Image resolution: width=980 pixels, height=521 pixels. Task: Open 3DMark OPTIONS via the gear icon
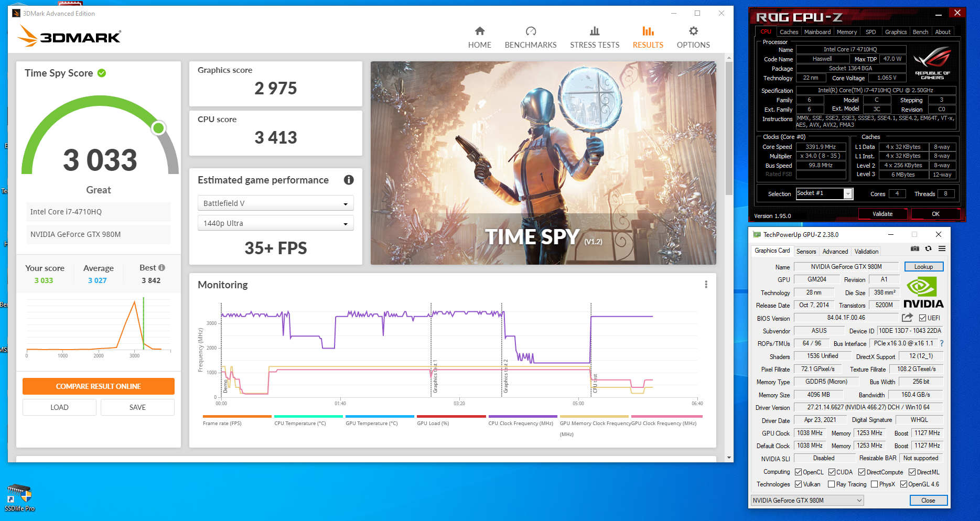(693, 38)
